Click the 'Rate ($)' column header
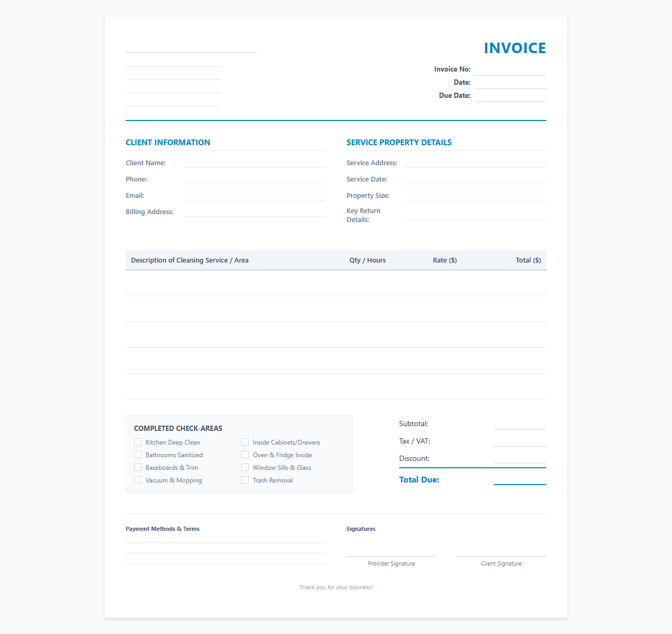The height and width of the screenshot is (634, 672). tap(445, 260)
